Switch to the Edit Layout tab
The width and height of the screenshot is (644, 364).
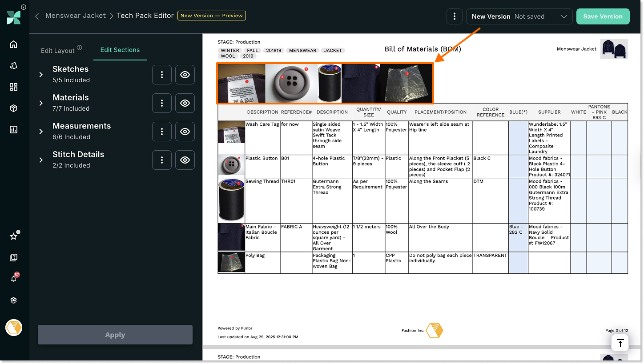click(58, 51)
